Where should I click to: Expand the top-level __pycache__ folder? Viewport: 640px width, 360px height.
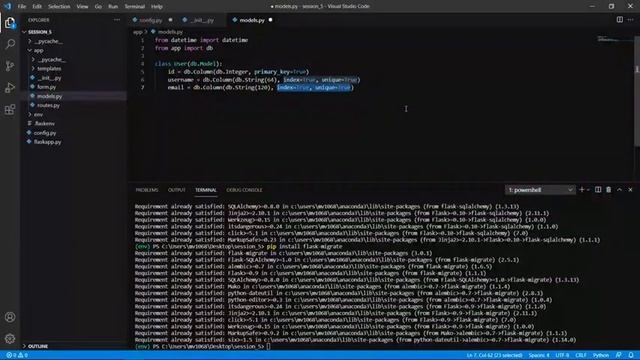(x=48, y=41)
